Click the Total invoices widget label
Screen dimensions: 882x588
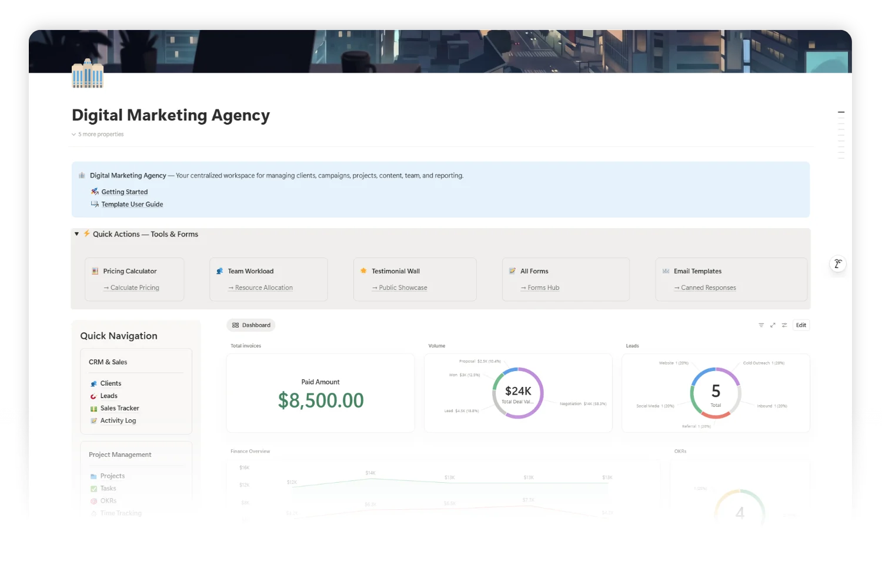click(x=246, y=346)
